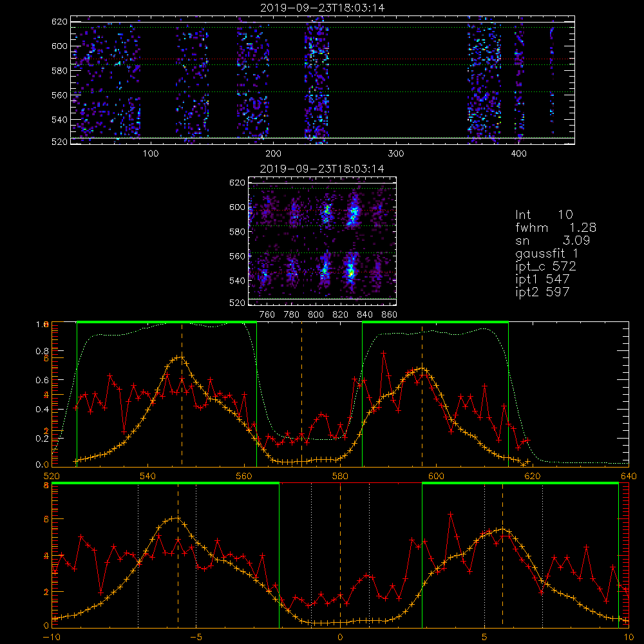Select the 'gaussfit 1' readout text
The image size is (644, 644).
tap(547, 253)
